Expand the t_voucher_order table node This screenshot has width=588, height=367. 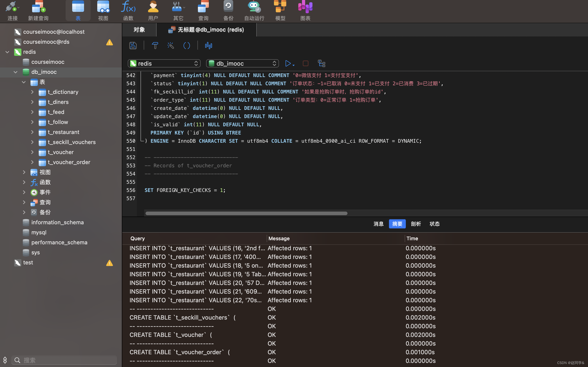pos(32,162)
